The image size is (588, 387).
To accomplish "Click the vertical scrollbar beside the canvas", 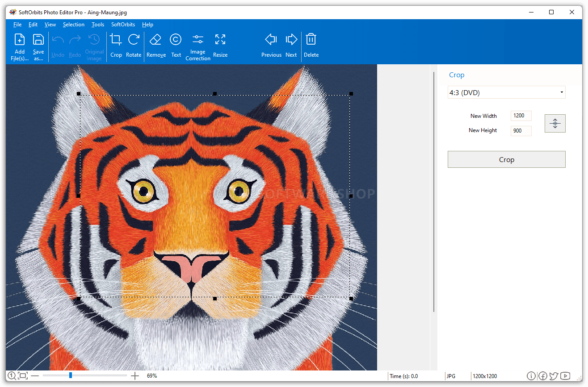I will pos(433,192).
